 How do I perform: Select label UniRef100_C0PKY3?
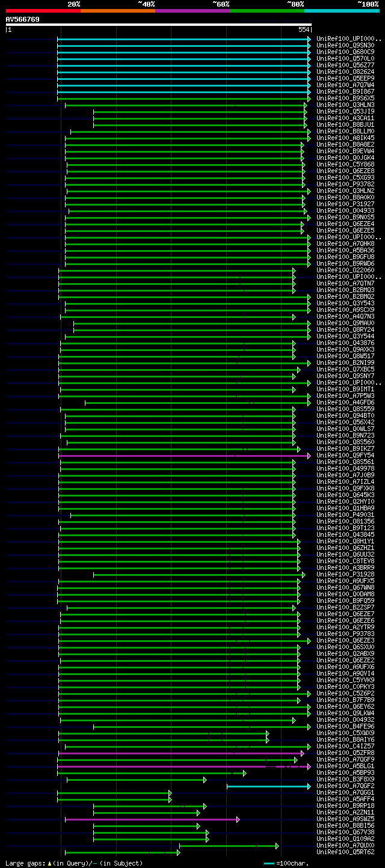click(x=345, y=686)
